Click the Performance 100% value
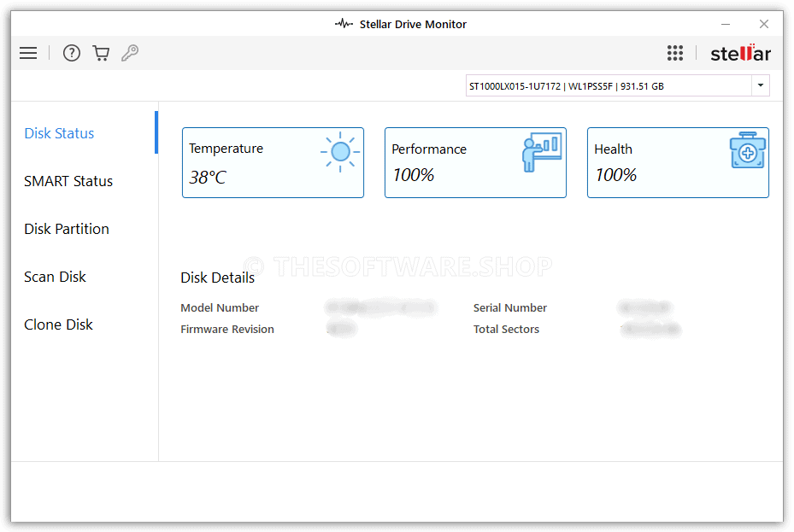Image resolution: width=794 pixels, height=532 pixels. [x=413, y=175]
